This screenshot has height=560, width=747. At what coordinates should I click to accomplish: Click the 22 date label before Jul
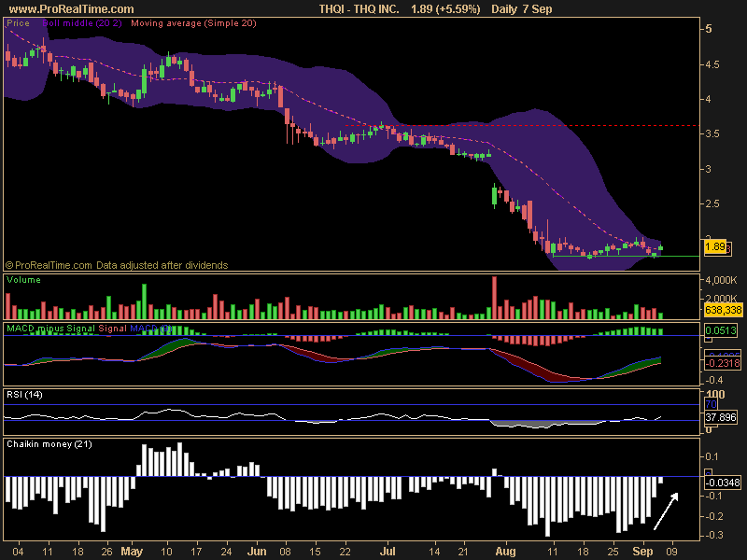(x=345, y=552)
